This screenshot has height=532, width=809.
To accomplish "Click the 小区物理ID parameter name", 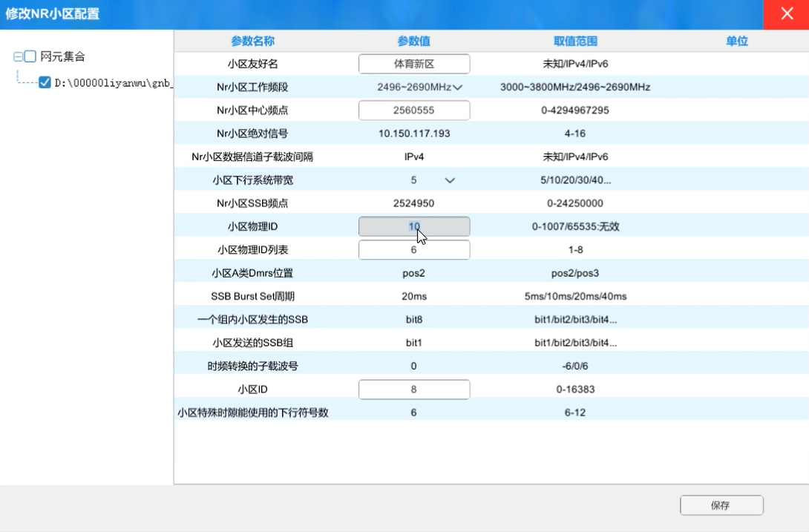I will (252, 226).
